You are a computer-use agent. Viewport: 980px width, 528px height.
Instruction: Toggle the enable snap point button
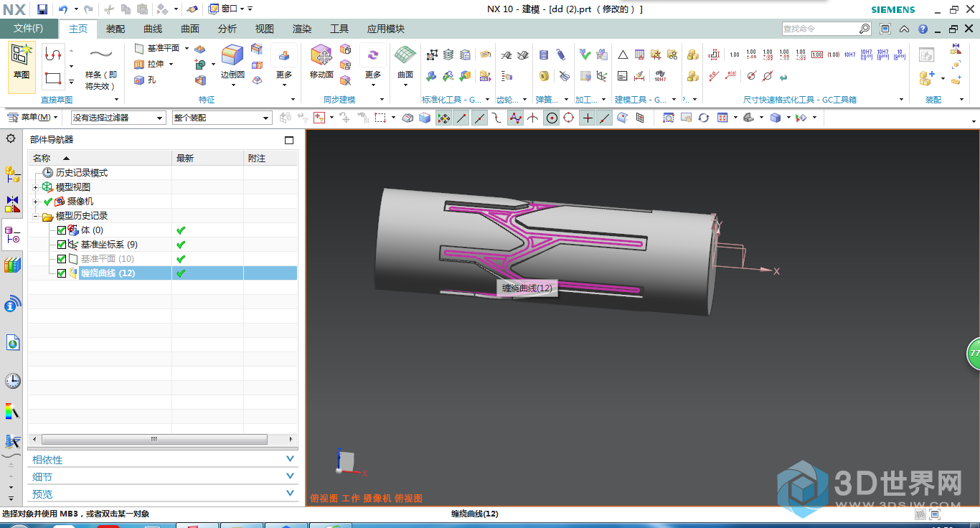coord(444,118)
